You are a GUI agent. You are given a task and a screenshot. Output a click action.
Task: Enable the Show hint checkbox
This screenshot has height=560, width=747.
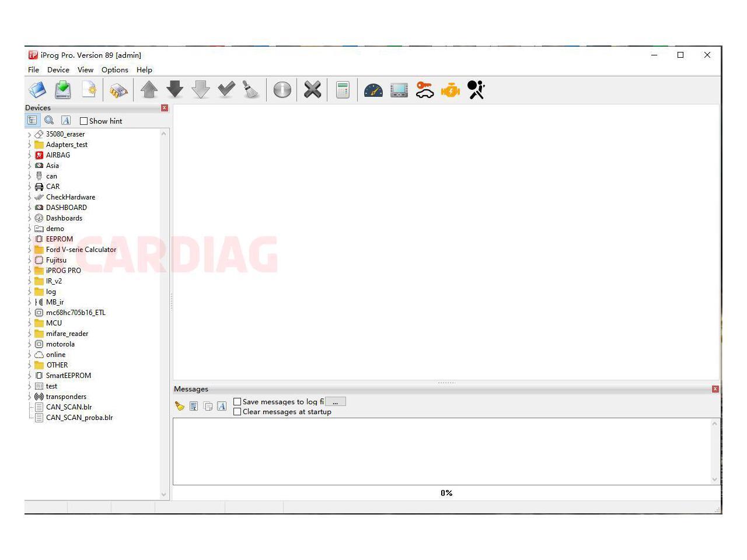(x=84, y=121)
